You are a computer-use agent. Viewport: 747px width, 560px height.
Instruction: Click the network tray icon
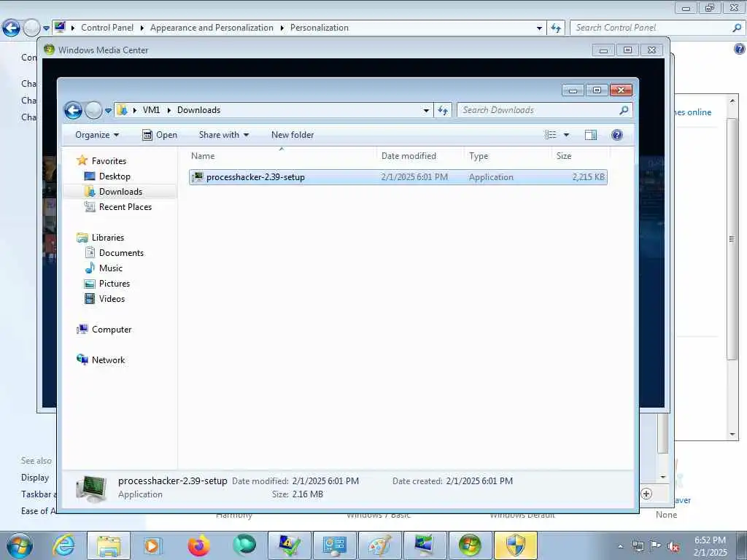click(638, 547)
